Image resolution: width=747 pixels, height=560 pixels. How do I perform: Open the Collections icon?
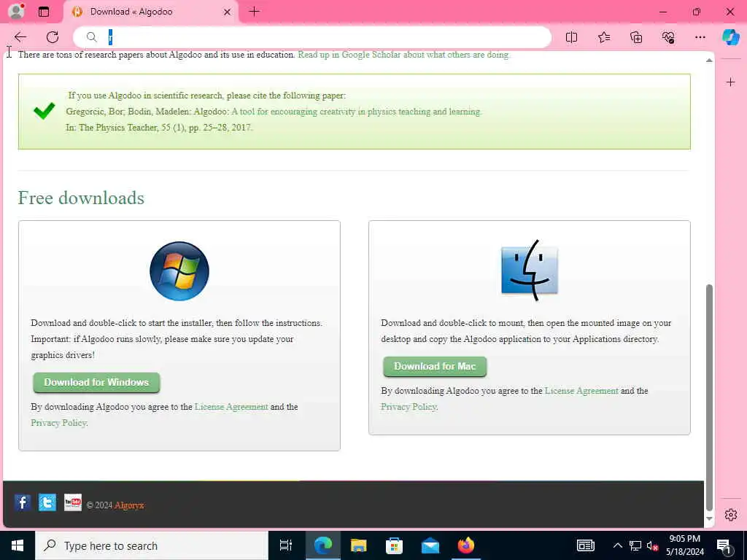click(636, 37)
